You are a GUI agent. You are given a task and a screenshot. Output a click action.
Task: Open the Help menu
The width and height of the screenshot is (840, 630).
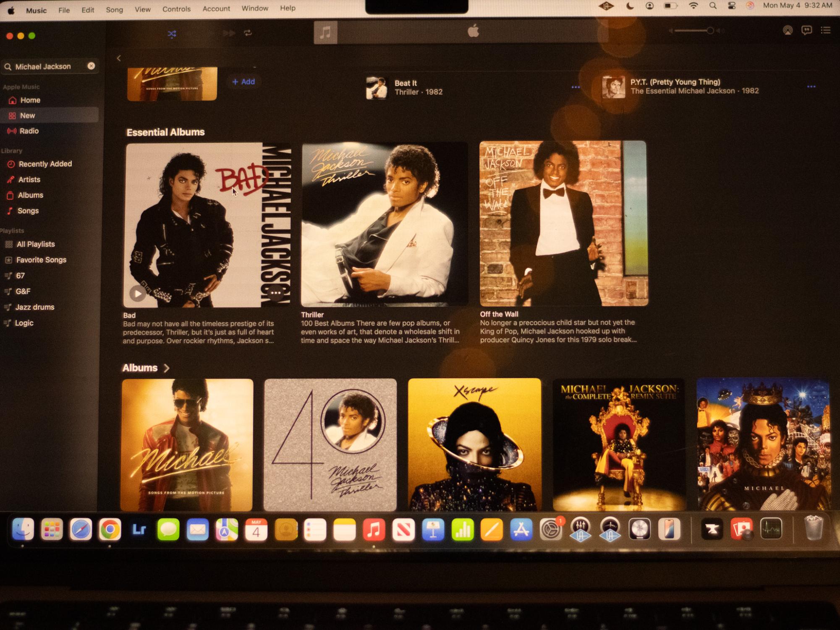click(x=288, y=8)
